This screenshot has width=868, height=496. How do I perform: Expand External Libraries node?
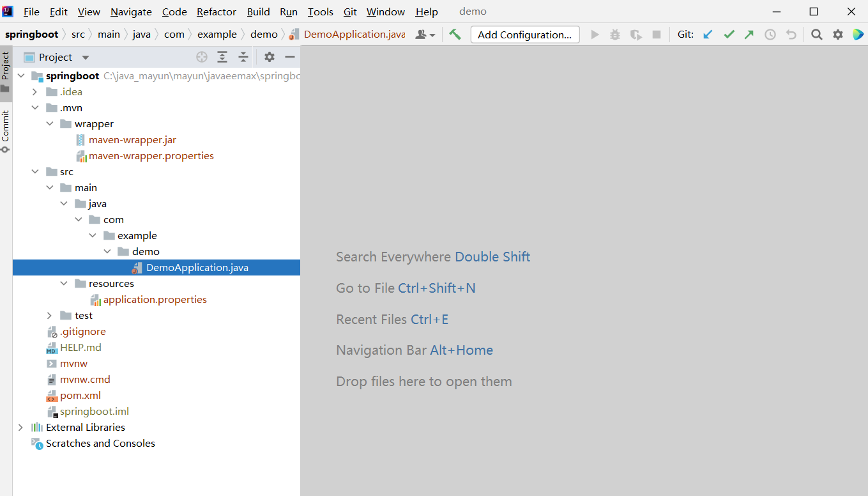tap(20, 428)
